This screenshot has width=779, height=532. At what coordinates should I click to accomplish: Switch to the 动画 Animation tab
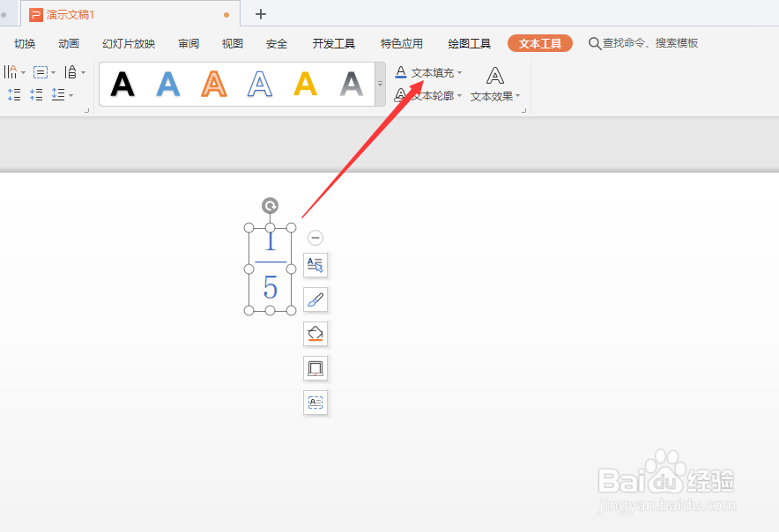pos(69,42)
